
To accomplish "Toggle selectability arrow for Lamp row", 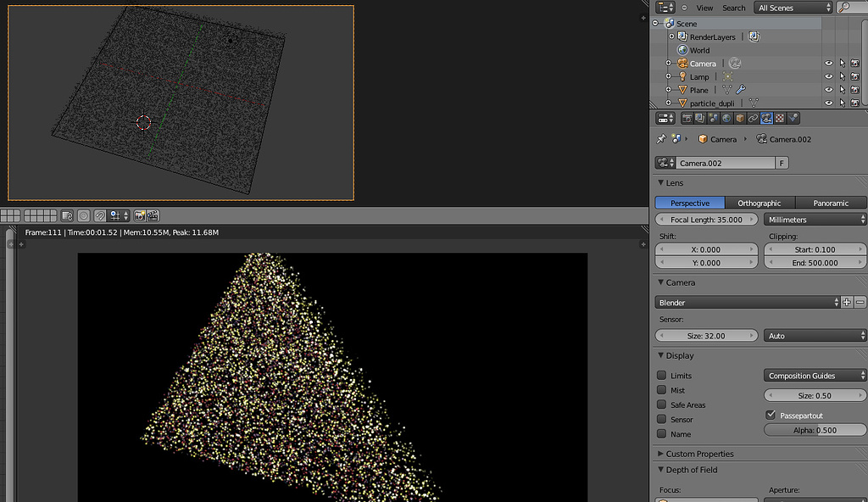I will (x=842, y=76).
